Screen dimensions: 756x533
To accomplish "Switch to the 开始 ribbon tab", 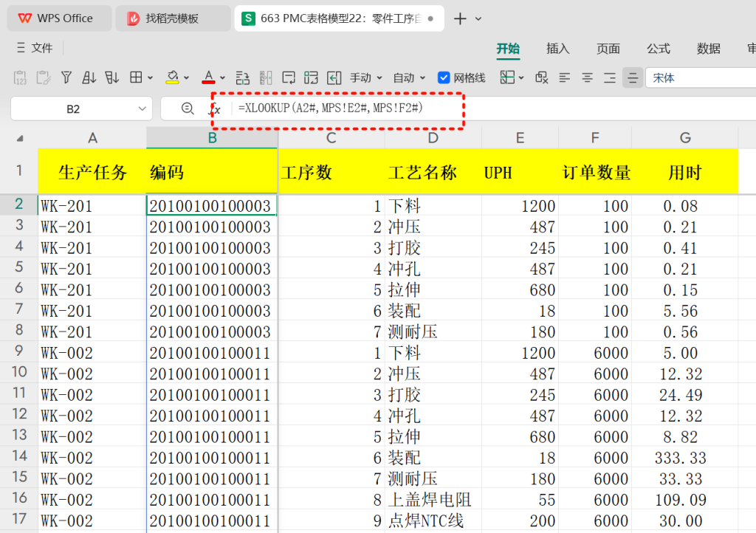I will click(508, 48).
